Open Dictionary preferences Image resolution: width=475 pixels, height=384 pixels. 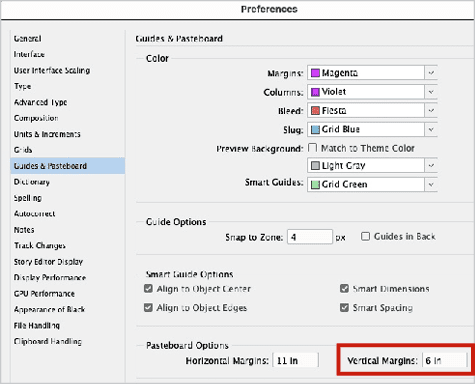32,182
